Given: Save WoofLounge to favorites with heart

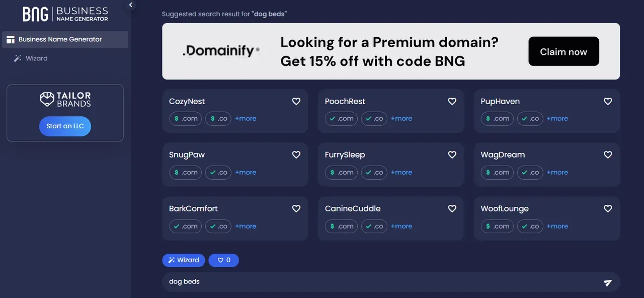Looking at the screenshot, I should click(x=608, y=209).
